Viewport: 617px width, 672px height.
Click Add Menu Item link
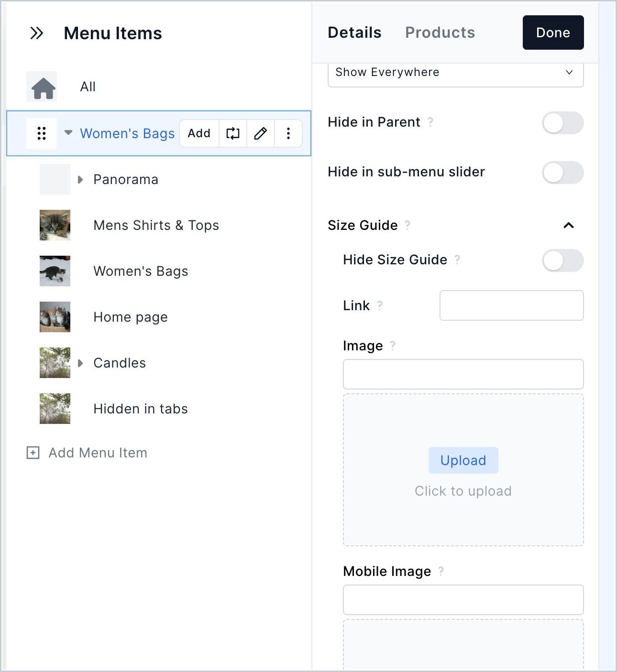pyautogui.click(x=98, y=453)
